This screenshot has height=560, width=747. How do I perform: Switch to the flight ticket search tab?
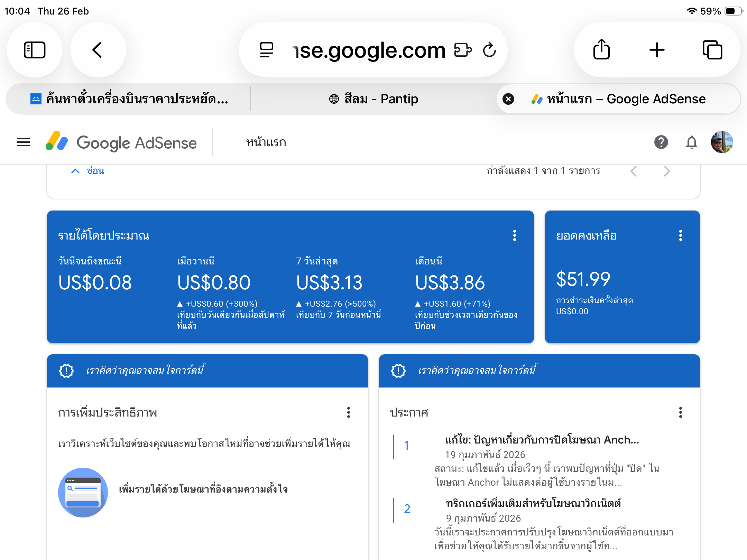tap(130, 99)
